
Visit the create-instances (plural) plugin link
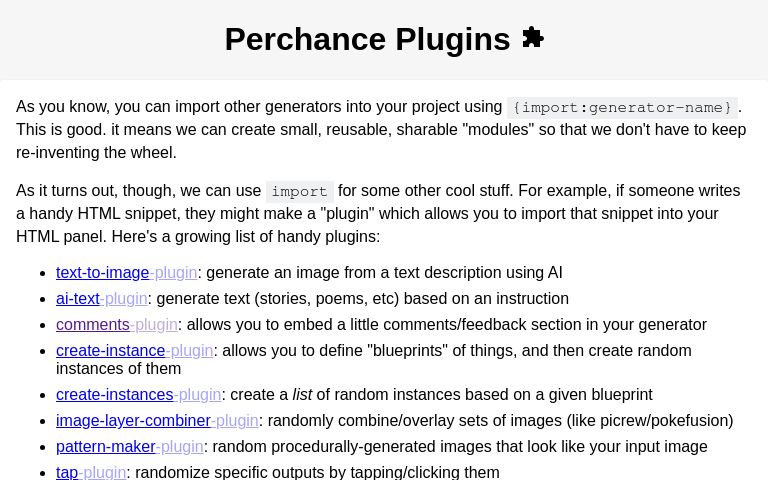138,395
